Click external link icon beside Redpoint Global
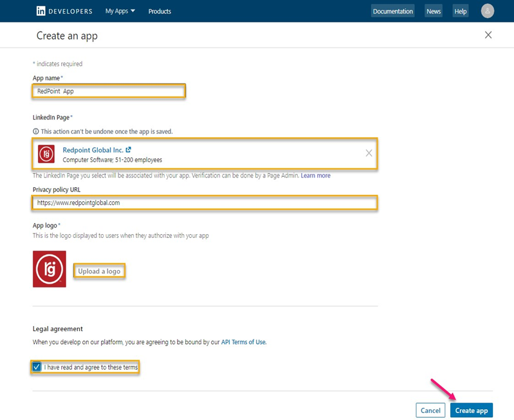Image resolution: width=514 pixels, height=420 pixels. pyautogui.click(x=129, y=150)
